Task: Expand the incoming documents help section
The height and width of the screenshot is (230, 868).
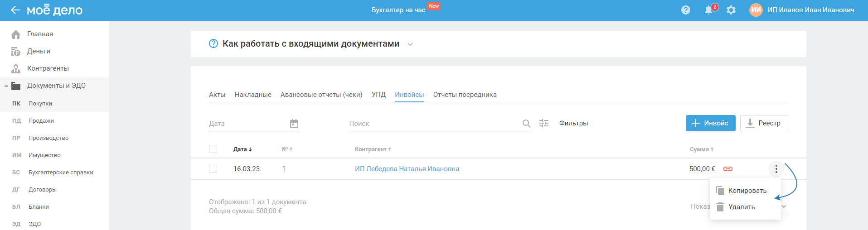Action: pos(410,44)
